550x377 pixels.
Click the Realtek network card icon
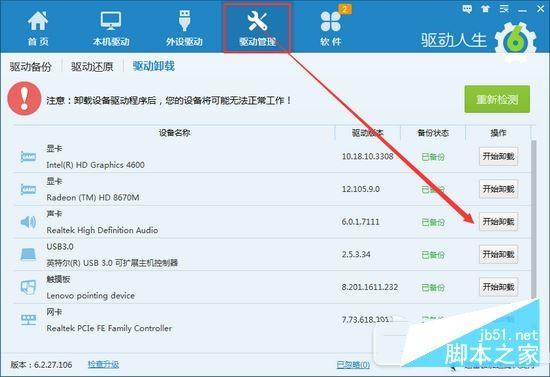28,319
